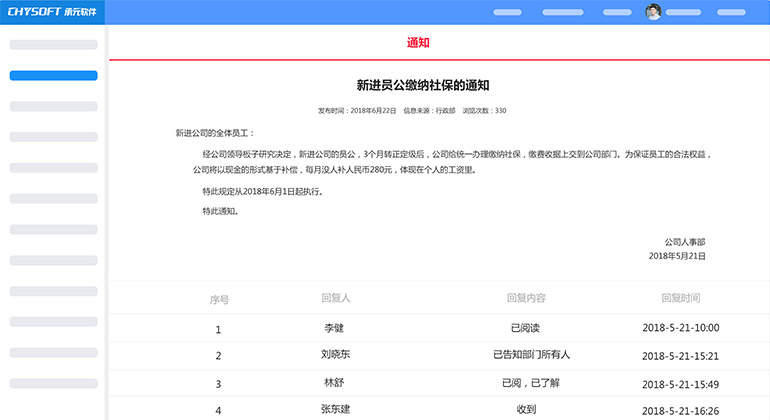This screenshot has height=420, width=770.
Task: Click serial number 3 in 林舒 row
Action: (x=218, y=384)
